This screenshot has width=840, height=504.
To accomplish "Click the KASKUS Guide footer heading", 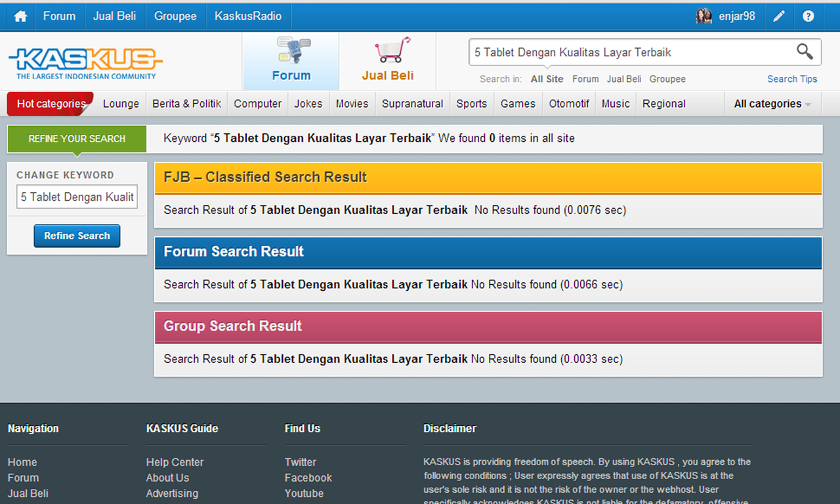I will 182,429.
